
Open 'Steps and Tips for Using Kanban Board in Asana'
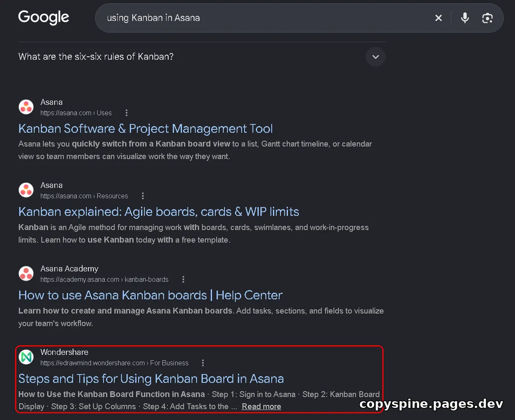(x=151, y=378)
